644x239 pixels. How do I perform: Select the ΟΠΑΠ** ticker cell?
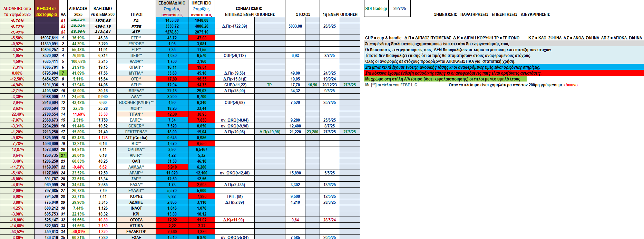[x=136, y=67]
